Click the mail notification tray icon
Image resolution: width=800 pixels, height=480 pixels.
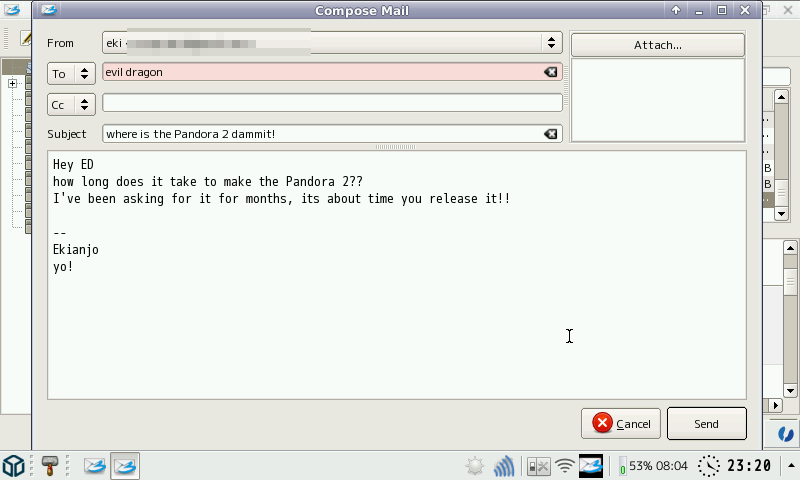point(592,466)
